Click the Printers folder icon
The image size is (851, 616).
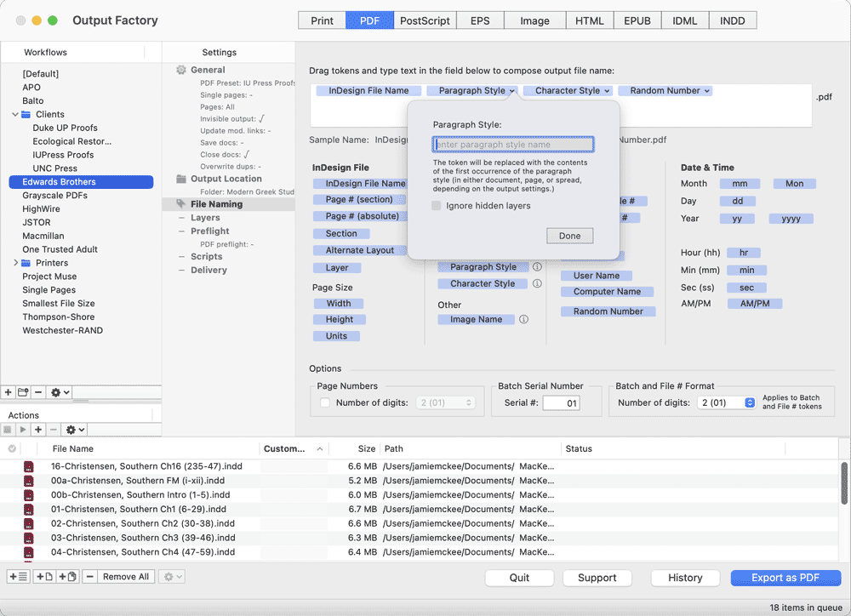pyautogui.click(x=26, y=263)
